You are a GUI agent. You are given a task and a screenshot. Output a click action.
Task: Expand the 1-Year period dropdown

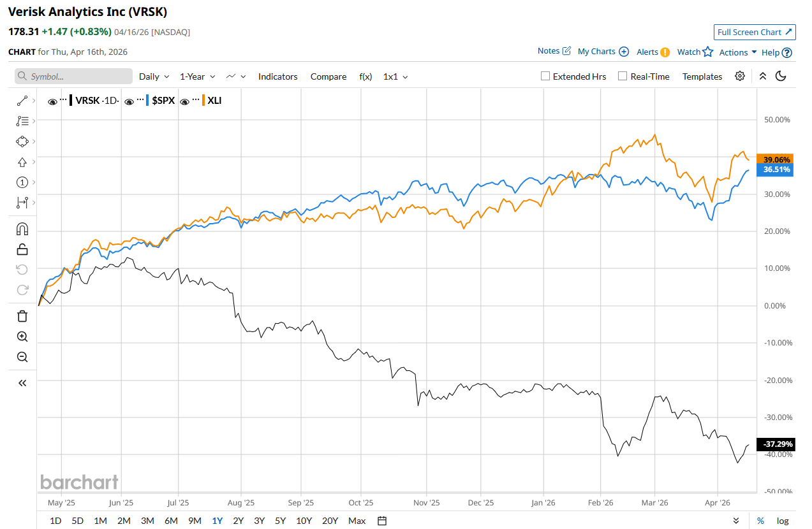click(198, 76)
